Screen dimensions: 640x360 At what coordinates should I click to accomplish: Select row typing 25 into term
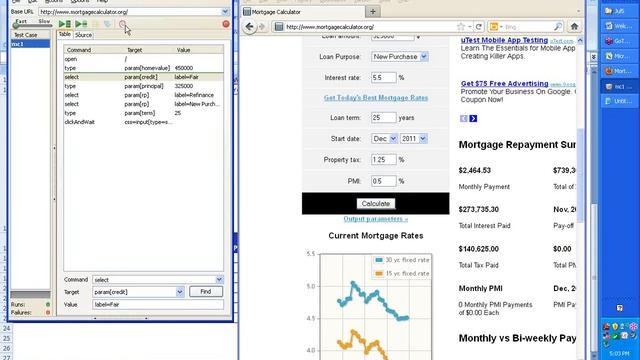click(x=143, y=113)
